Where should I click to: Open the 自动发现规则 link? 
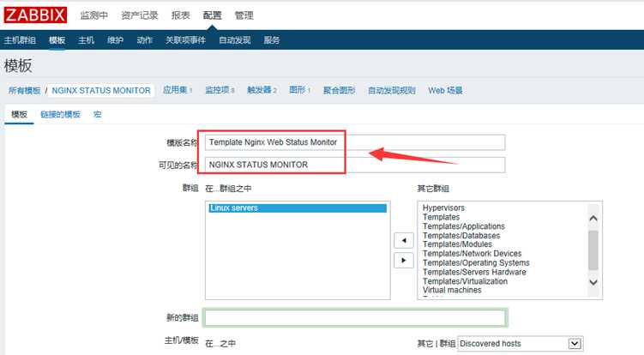pyautogui.click(x=392, y=90)
